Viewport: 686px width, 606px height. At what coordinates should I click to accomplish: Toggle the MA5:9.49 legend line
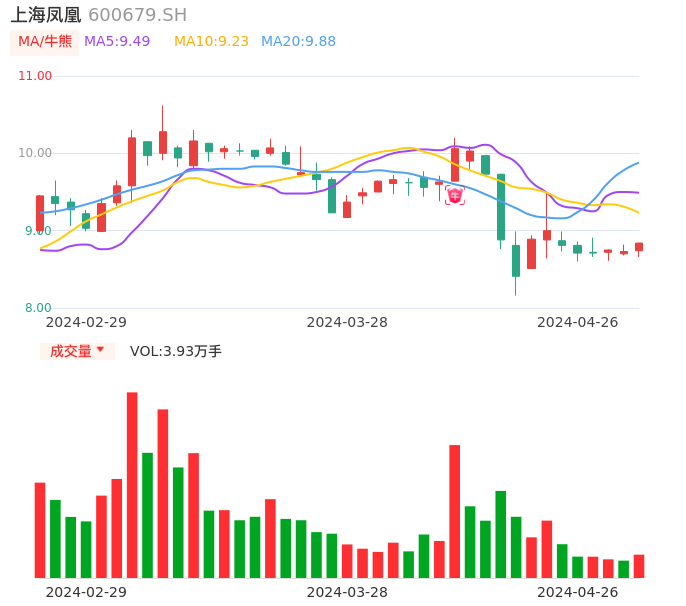coord(117,42)
